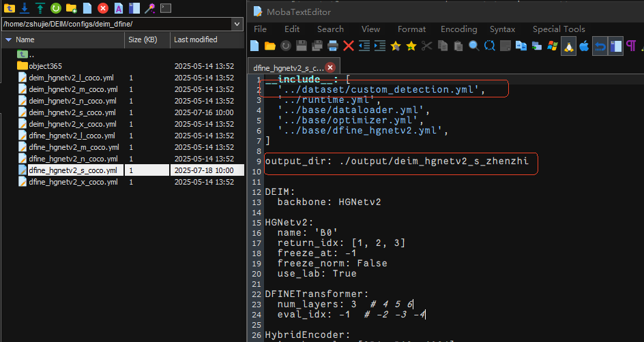This screenshot has height=342, width=644.
Task: Reload the document in MobaTextEditor
Action: (285, 46)
